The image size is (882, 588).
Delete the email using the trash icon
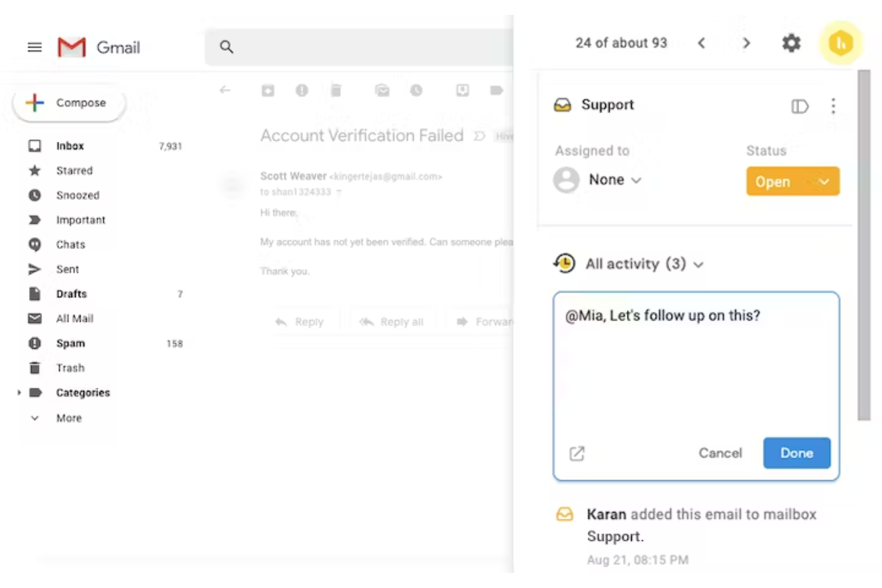[336, 90]
